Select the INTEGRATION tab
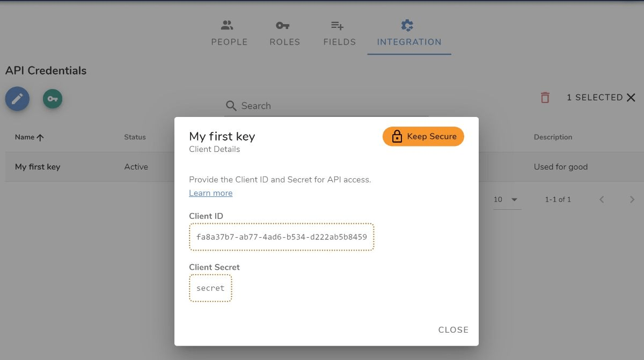Image resolution: width=644 pixels, height=360 pixels. click(409, 34)
